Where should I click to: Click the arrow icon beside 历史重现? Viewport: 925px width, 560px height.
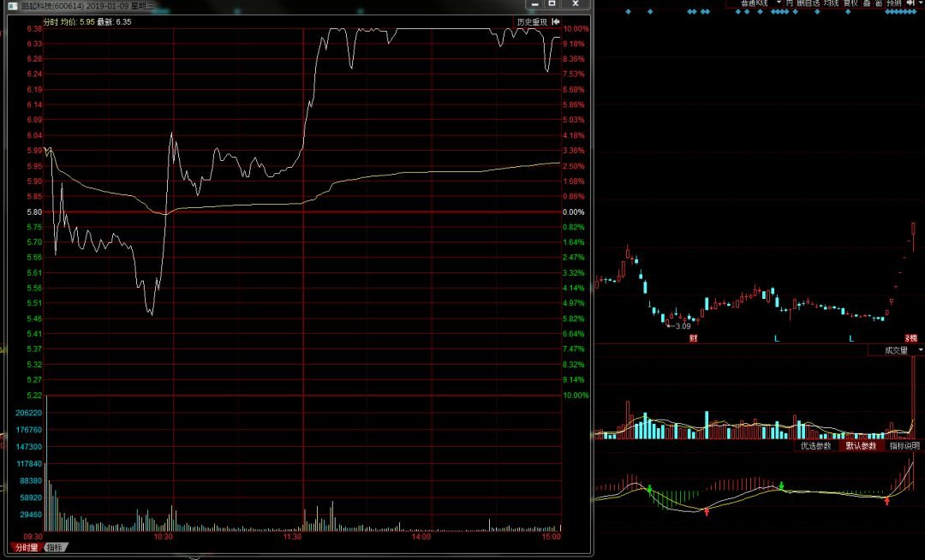pyautogui.click(x=556, y=21)
